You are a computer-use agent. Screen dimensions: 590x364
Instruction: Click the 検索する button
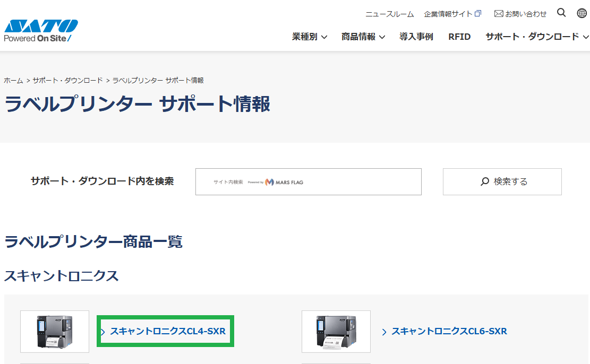pos(502,181)
